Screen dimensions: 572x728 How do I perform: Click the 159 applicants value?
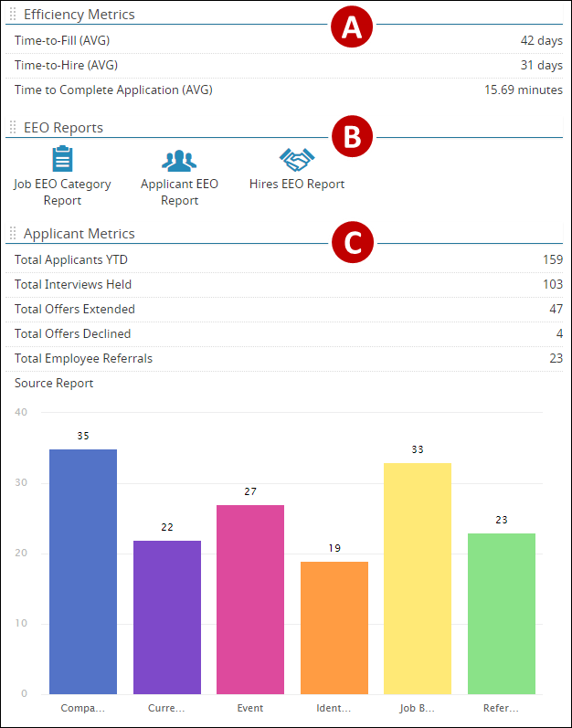click(x=553, y=259)
